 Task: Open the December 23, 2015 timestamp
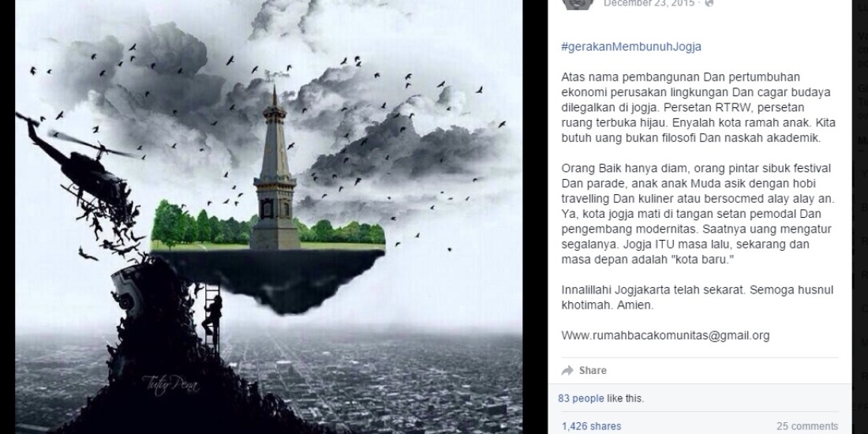click(649, 3)
